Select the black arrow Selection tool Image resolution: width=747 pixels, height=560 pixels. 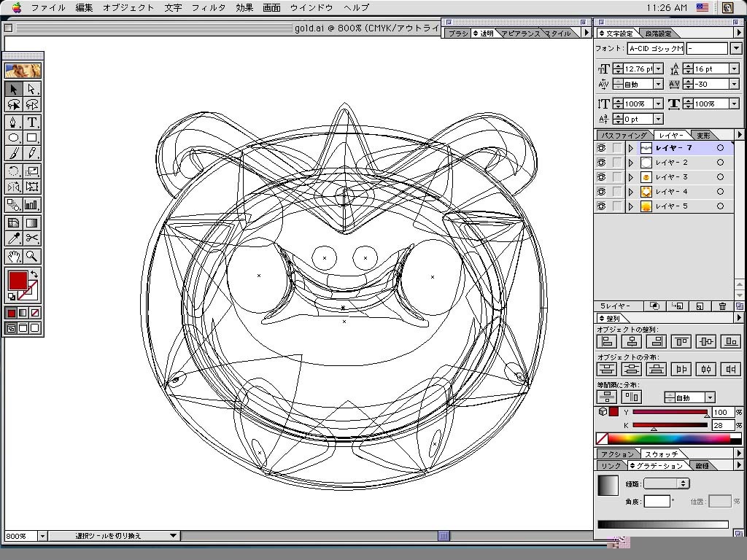[14, 89]
